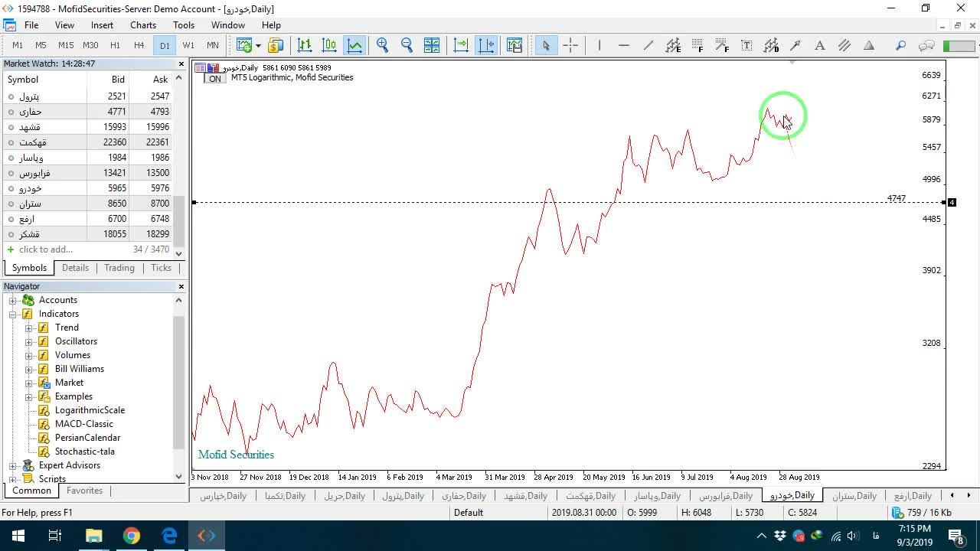Select the arrow drawing tool
Screen dimensions: 980x551
pos(795,45)
